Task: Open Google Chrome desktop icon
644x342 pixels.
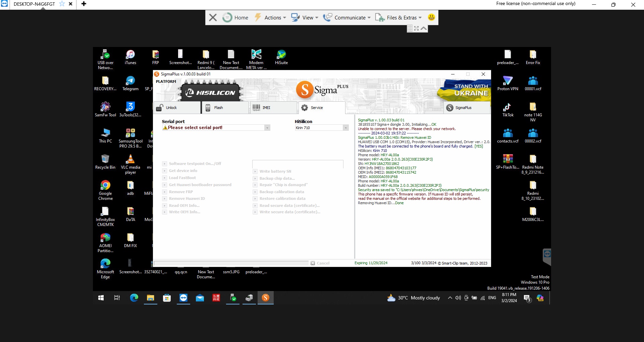Action: point(105,190)
